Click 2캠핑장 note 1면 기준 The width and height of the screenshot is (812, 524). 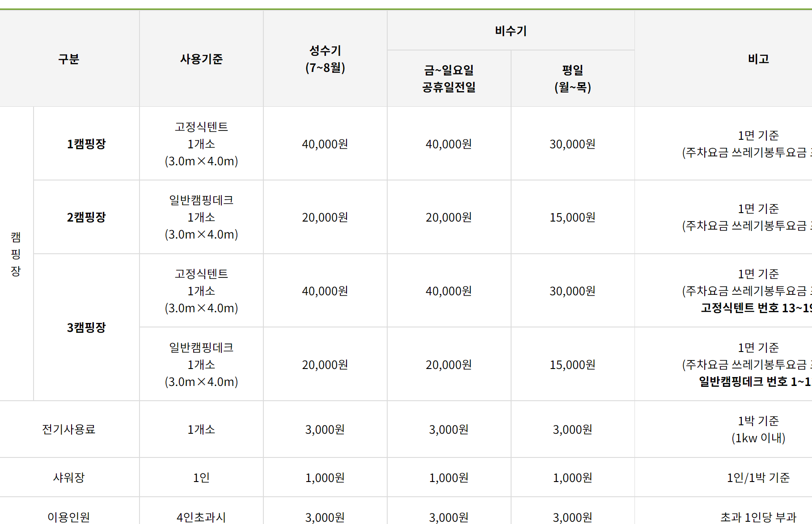click(758, 209)
